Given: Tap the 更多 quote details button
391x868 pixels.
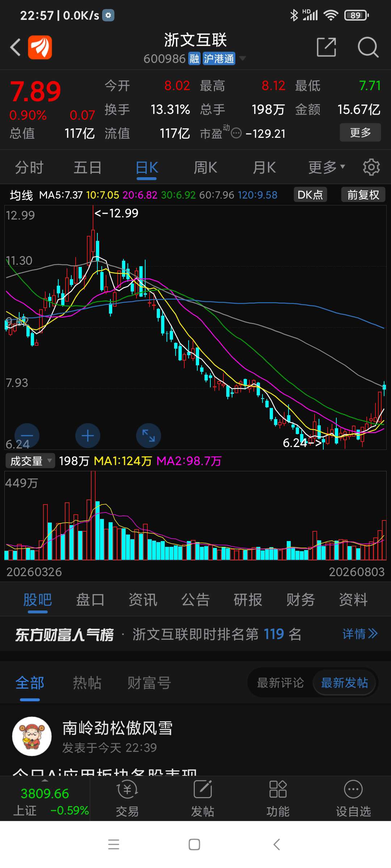Looking at the screenshot, I should (x=360, y=132).
